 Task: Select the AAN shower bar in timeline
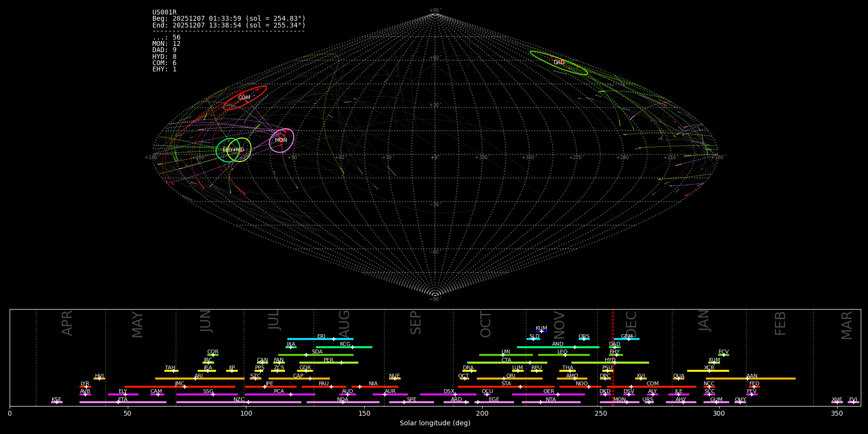pyautogui.click(x=751, y=379)
